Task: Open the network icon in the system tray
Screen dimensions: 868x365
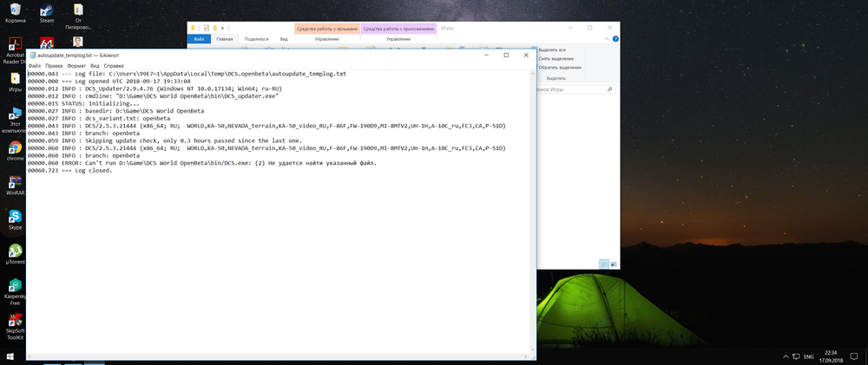Action: [797, 356]
